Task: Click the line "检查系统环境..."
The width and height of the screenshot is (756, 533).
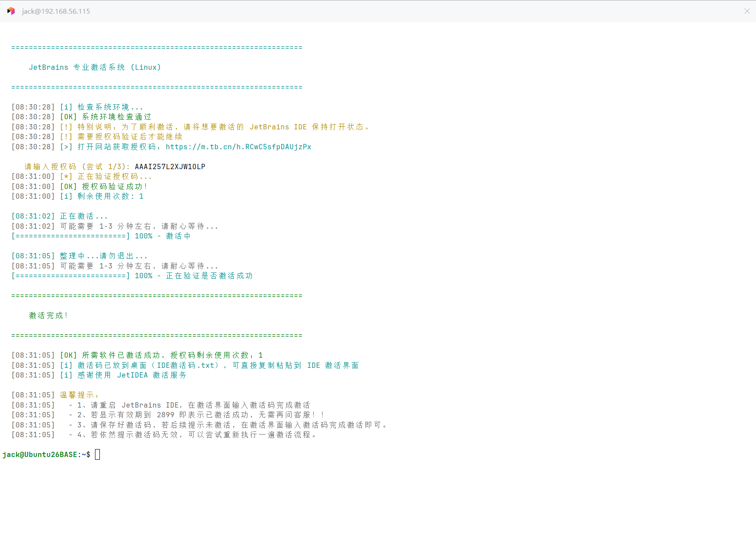Action: pos(110,107)
